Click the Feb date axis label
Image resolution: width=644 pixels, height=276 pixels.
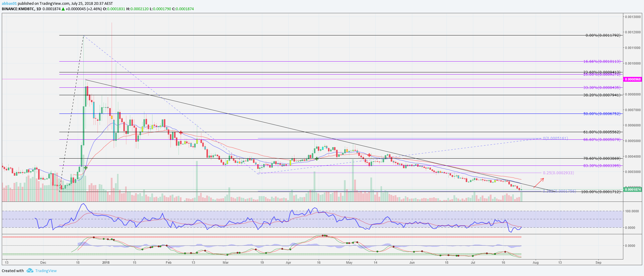[169, 262]
